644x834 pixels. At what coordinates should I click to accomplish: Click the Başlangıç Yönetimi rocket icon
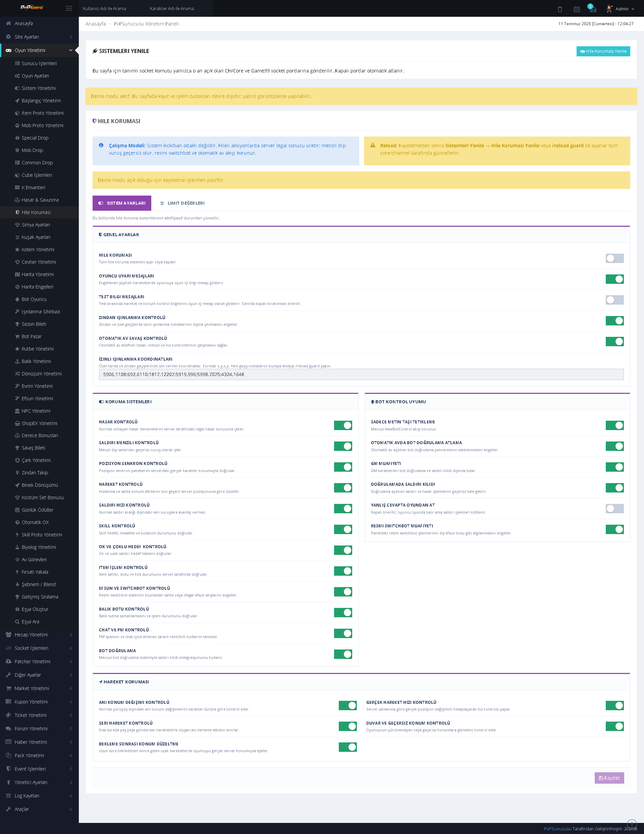pyautogui.click(x=17, y=101)
